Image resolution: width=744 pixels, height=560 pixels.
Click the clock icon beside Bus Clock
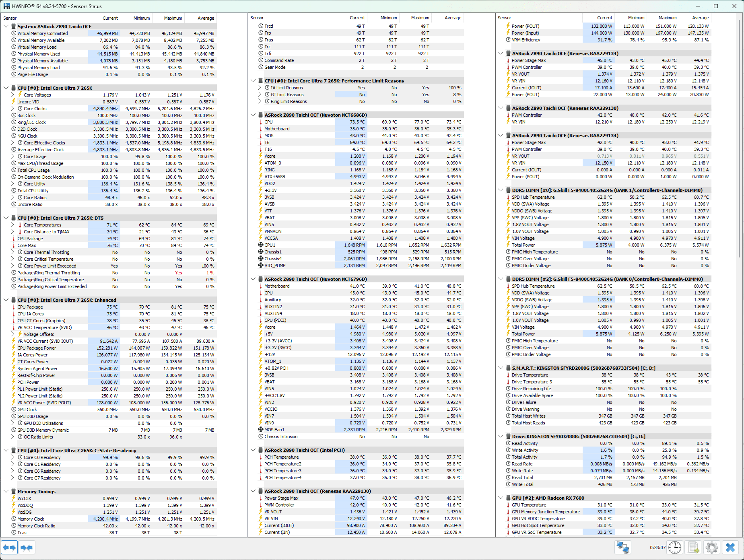click(14, 115)
